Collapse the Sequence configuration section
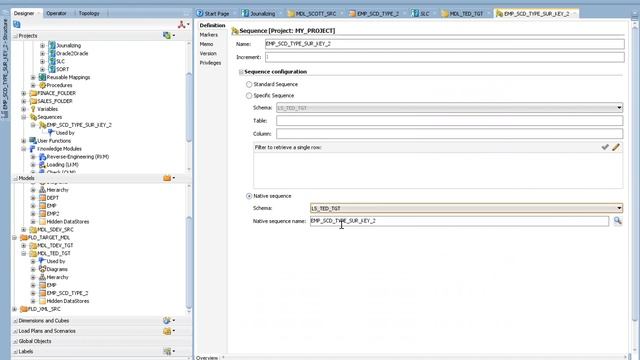Image resolution: width=640 pixels, height=360 pixels. coord(241,72)
